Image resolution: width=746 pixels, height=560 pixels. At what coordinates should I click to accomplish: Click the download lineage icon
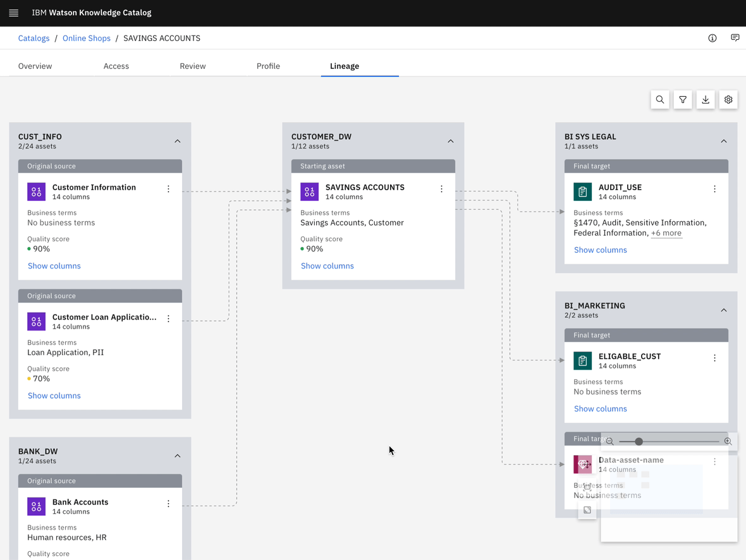click(706, 100)
